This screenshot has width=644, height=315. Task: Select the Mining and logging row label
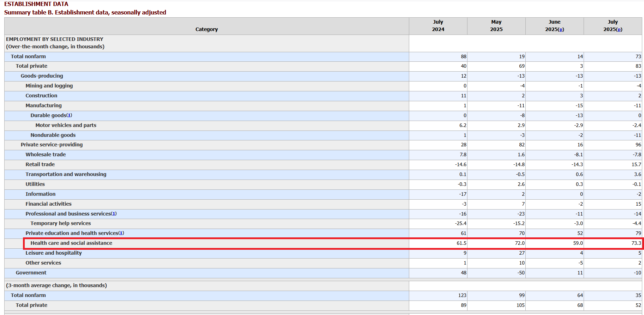click(x=49, y=86)
